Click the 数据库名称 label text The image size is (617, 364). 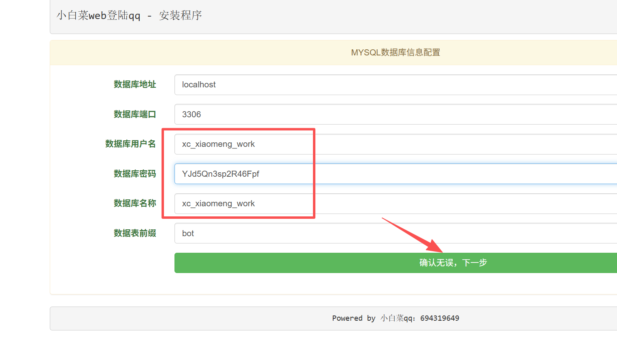(x=135, y=203)
